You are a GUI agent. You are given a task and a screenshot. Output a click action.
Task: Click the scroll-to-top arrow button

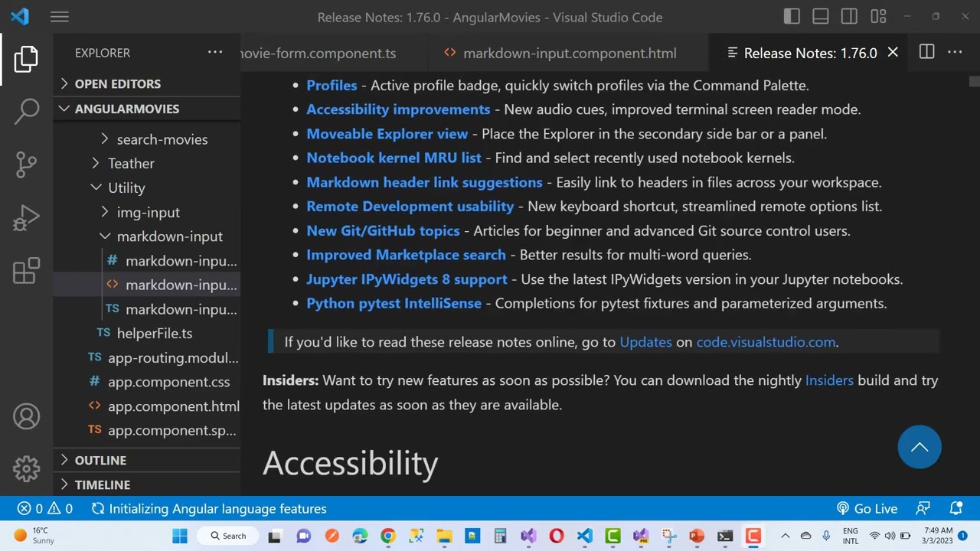919,447
